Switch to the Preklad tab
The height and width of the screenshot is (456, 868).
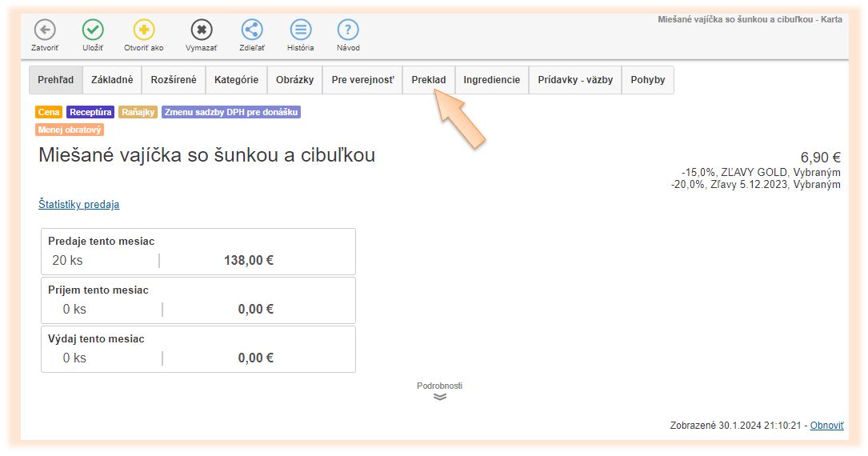tap(428, 80)
